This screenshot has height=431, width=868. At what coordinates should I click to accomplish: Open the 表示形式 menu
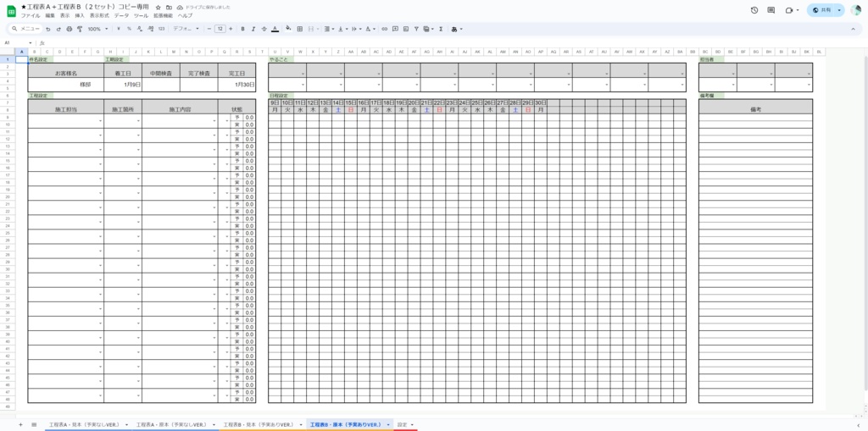(99, 16)
